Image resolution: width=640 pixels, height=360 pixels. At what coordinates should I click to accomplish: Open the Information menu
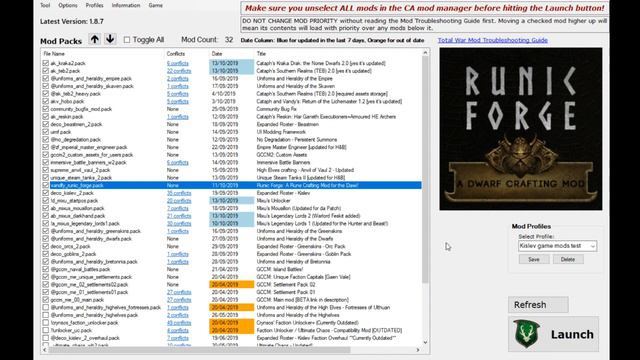click(126, 5)
